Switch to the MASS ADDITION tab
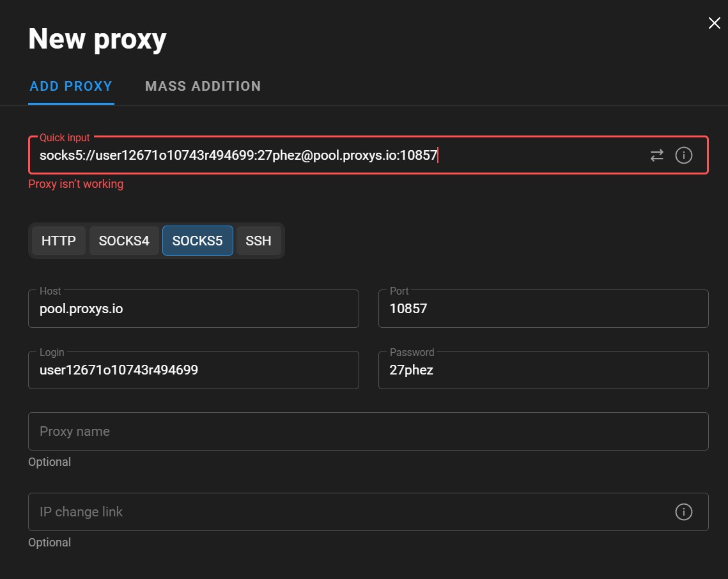This screenshot has height=579, width=728. [x=203, y=86]
